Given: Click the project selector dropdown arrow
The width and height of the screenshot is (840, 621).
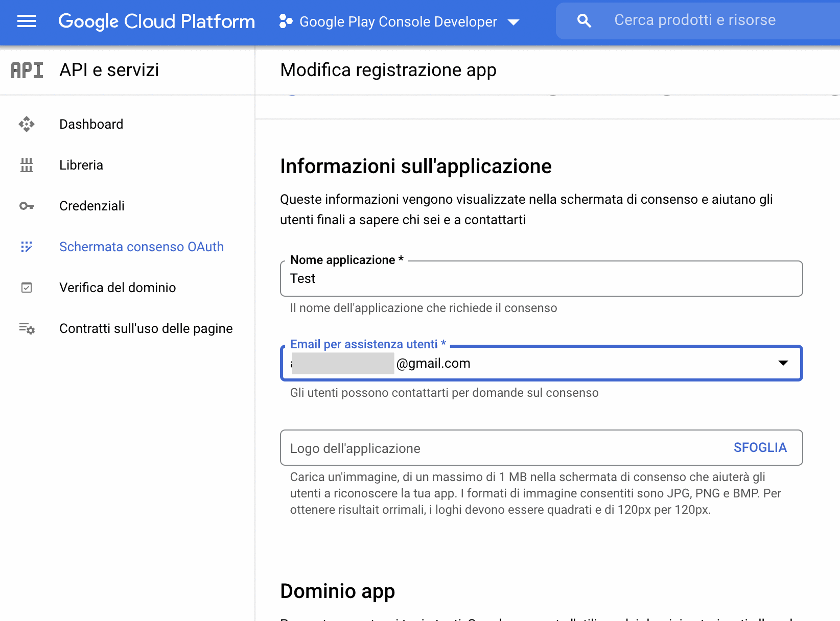Looking at the screenshot, I should (x=514, y=22).
